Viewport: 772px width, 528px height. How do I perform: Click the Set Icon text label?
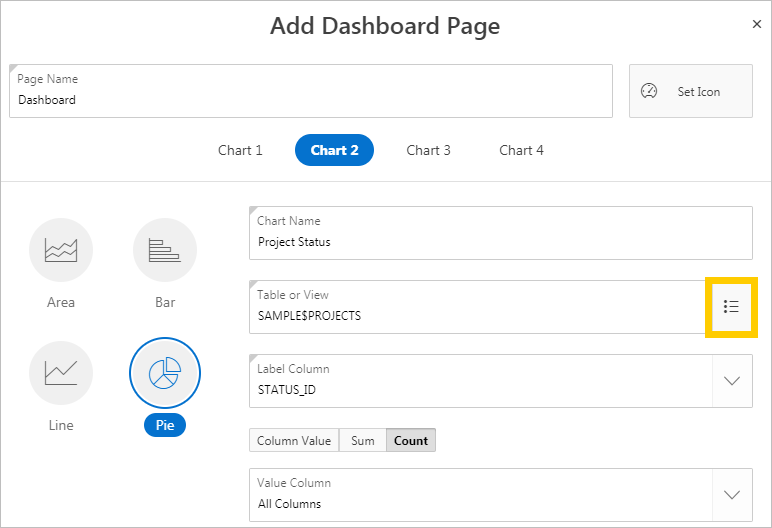[x=699, y=92]
